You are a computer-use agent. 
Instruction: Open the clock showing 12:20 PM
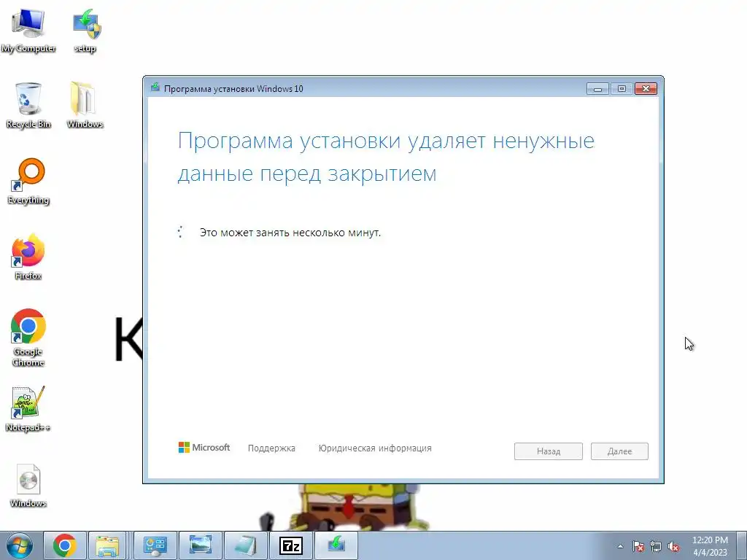(710, 546)
